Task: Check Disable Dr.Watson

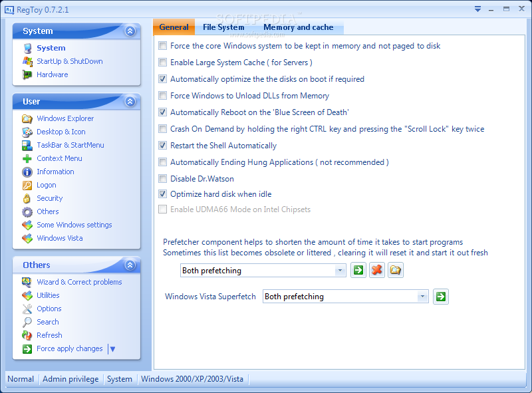Action: (x=163, y=178)
